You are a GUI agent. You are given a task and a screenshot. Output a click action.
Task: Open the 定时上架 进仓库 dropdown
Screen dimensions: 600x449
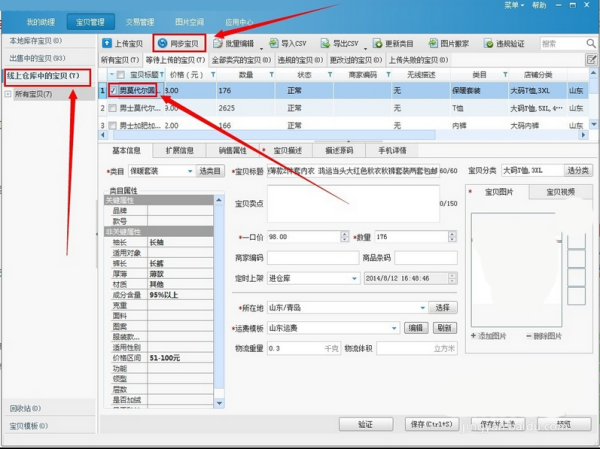[354, 279]
